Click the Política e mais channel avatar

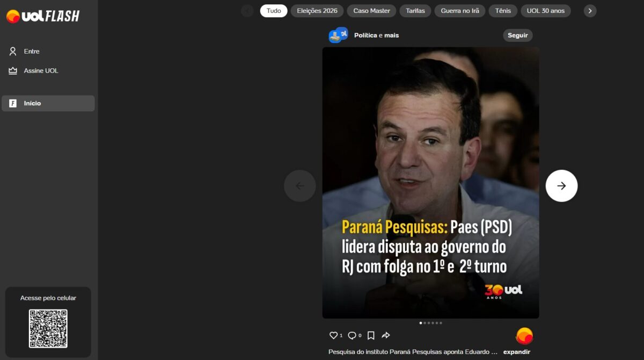[338, 35]
